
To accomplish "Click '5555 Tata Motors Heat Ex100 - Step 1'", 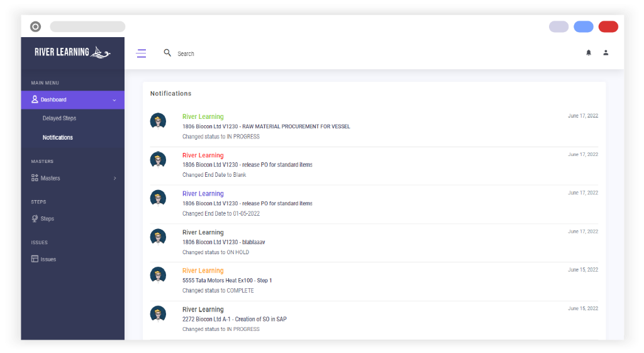I will pyautogui.click(x=227, y=280).
